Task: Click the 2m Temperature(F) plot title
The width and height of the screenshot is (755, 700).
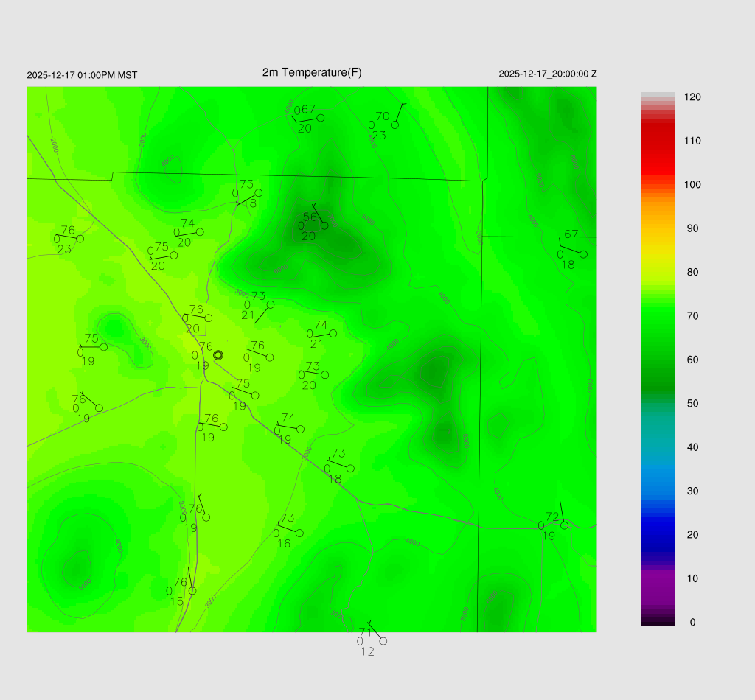Action: [x=312, y=72]
